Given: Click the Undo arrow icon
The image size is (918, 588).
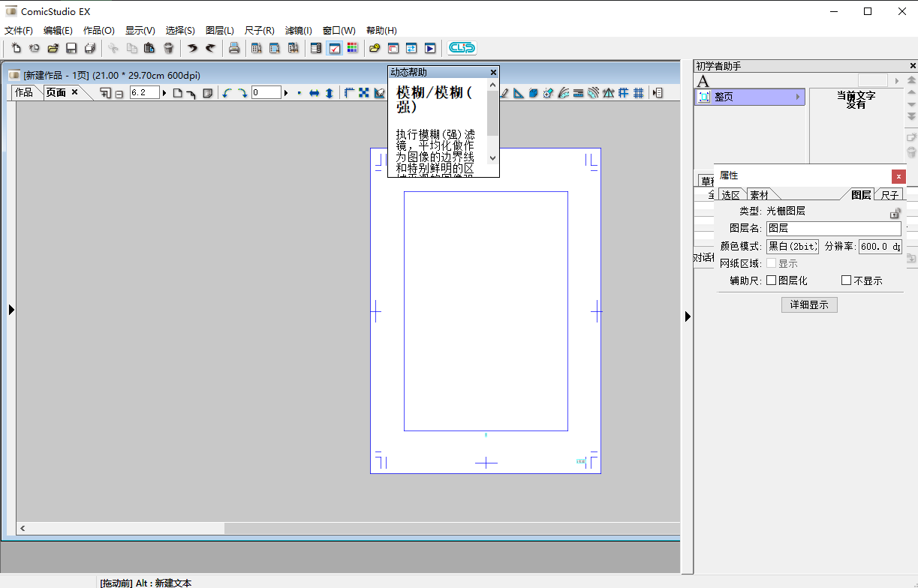Looking at the screenshot, I should [x=192, y=48].
